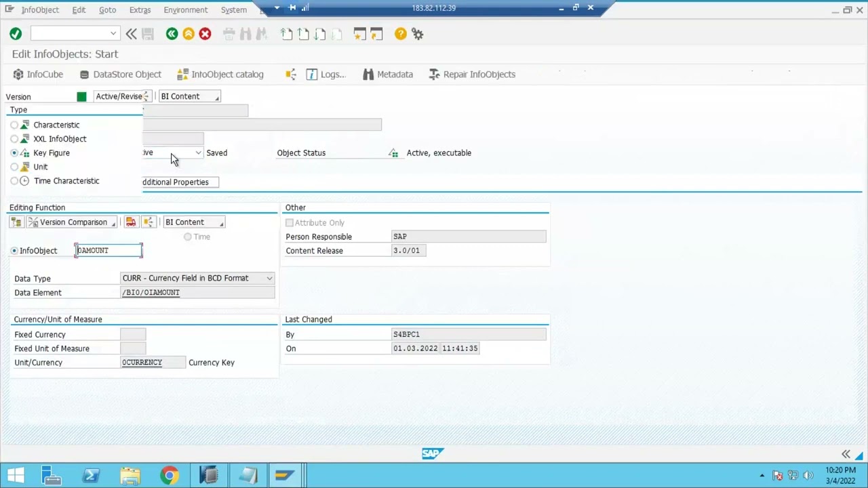Click the where-used icon beside InfoObject catalog
This screenshot has height=488, width=868.
tap(290, 75)
